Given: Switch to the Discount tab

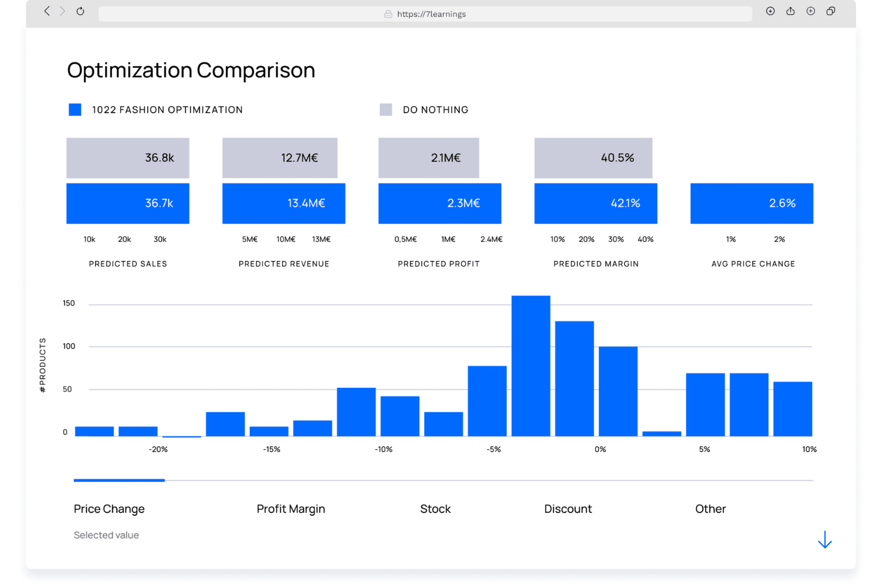Looking at the screenshot, I should tap(568, 509).
